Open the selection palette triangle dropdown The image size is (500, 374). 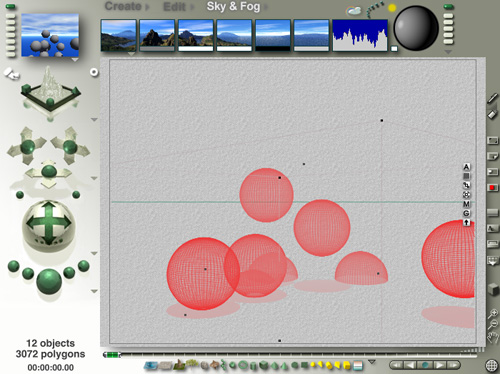point(372,362)
